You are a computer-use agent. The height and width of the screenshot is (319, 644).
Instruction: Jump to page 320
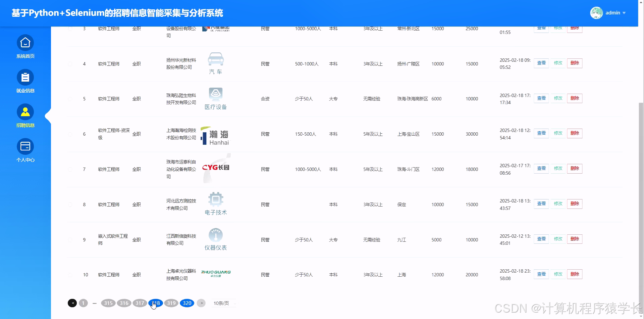(x=187, y=303)
